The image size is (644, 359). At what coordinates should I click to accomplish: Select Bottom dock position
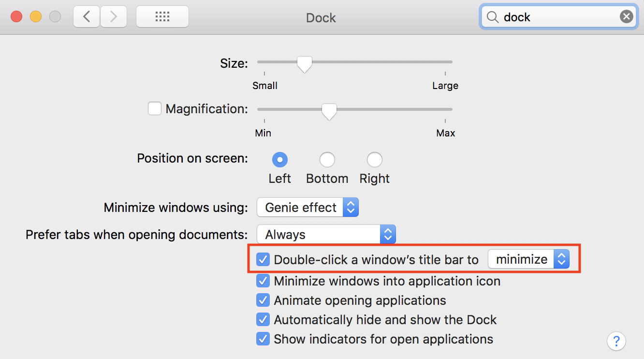327,160
